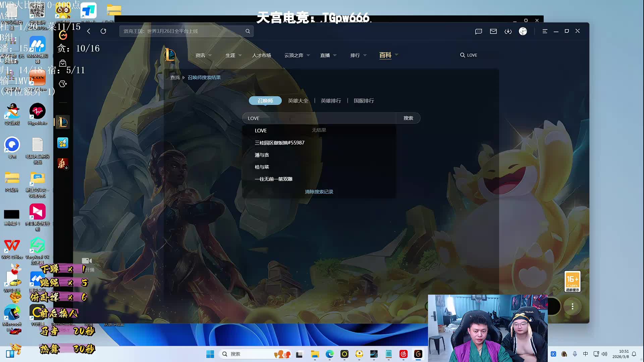Click 清除搜索记录 link
This screenshot has height=362, width=644.
pos(319,192)
